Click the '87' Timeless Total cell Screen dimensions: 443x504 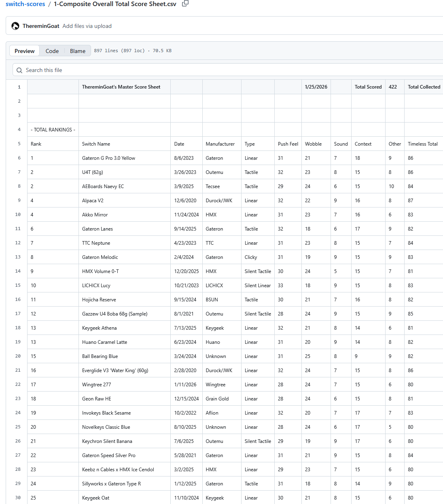(424, 200)
